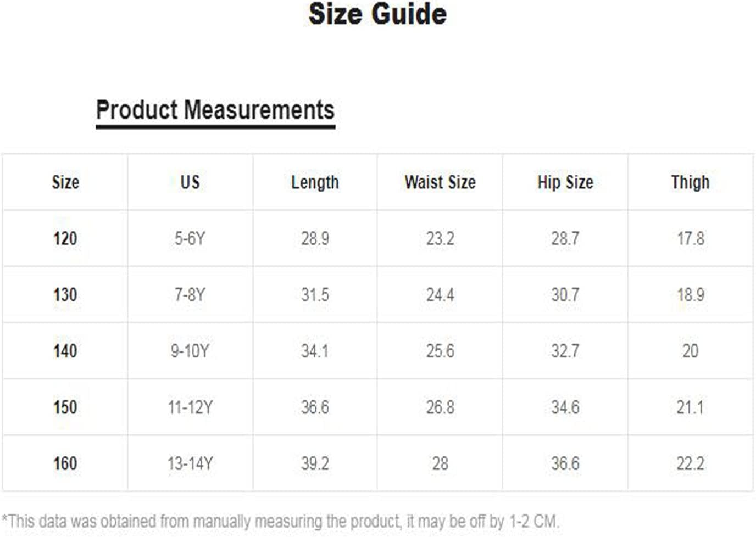
Task: Select the 32.7 hip size value
Action: pyautogui.click(x=565, y=351)
